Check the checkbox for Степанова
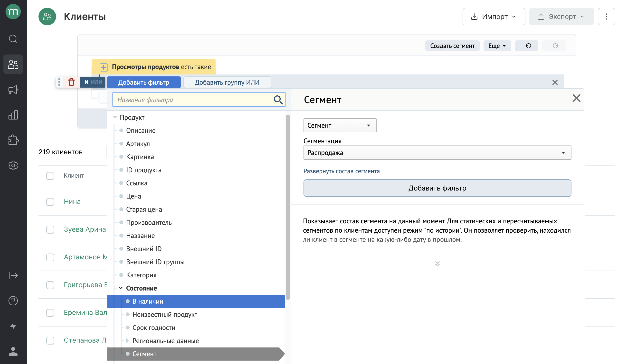The width and height of the screenshot is (627, 364). (x=50, y=340)
